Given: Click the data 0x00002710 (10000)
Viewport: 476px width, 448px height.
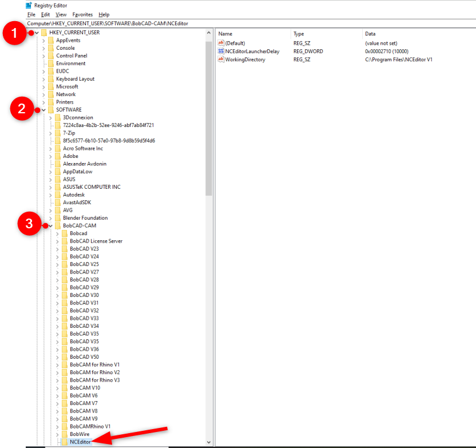Looking at the screenshot, I should [387, 51].
